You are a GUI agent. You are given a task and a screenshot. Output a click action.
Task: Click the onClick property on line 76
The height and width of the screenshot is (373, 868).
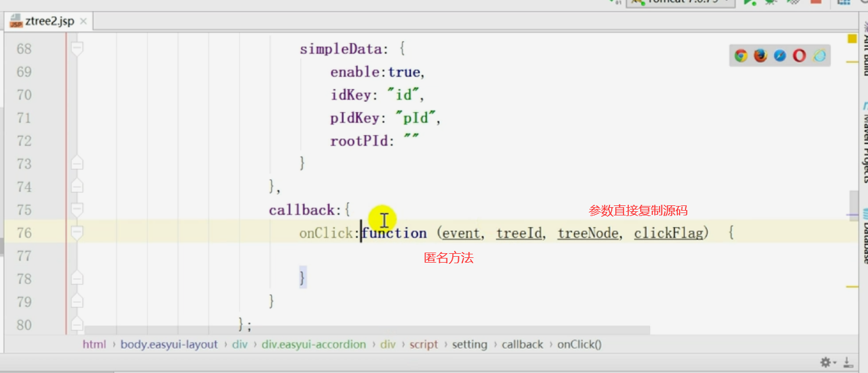[326, 233]
